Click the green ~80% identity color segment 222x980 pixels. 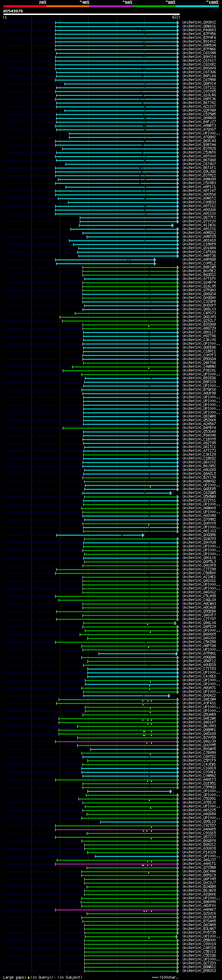[154, 6]
